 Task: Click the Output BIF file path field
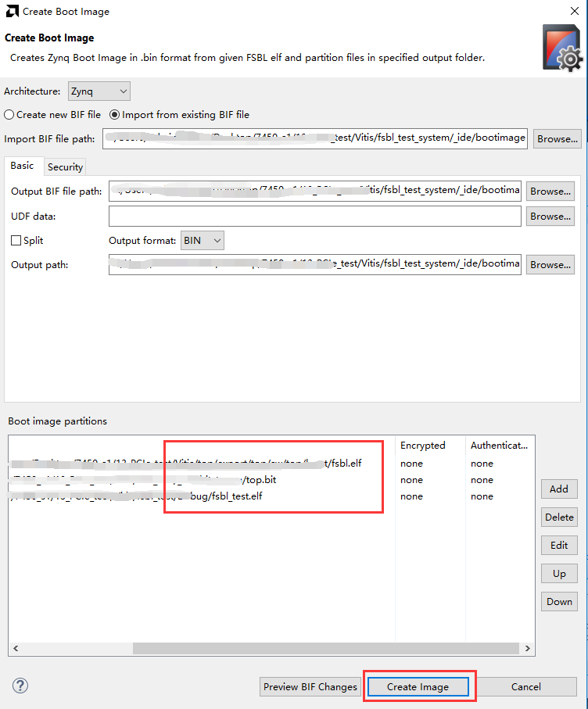pyautogui.click(x=315, y=192)
